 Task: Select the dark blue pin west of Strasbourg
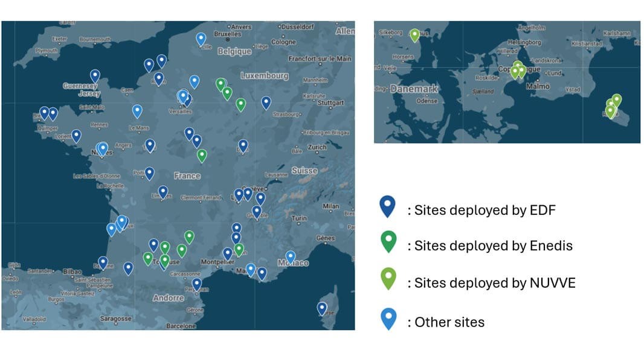266,103
